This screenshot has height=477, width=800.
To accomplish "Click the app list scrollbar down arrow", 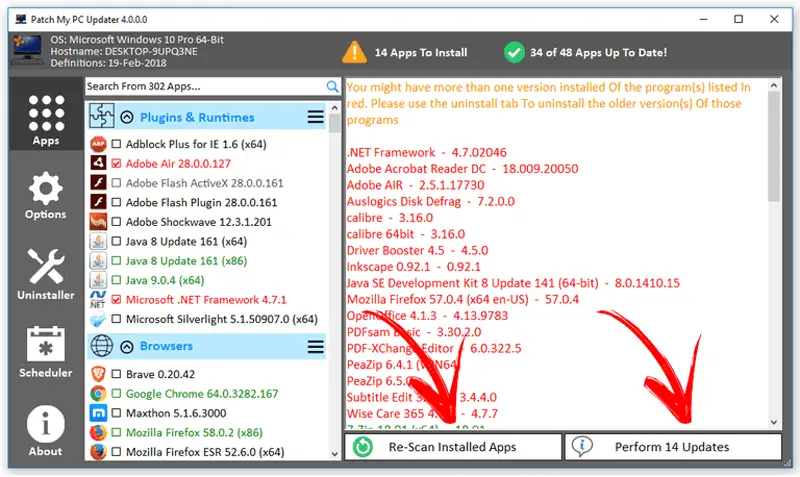I will click(x=335, y=454).
